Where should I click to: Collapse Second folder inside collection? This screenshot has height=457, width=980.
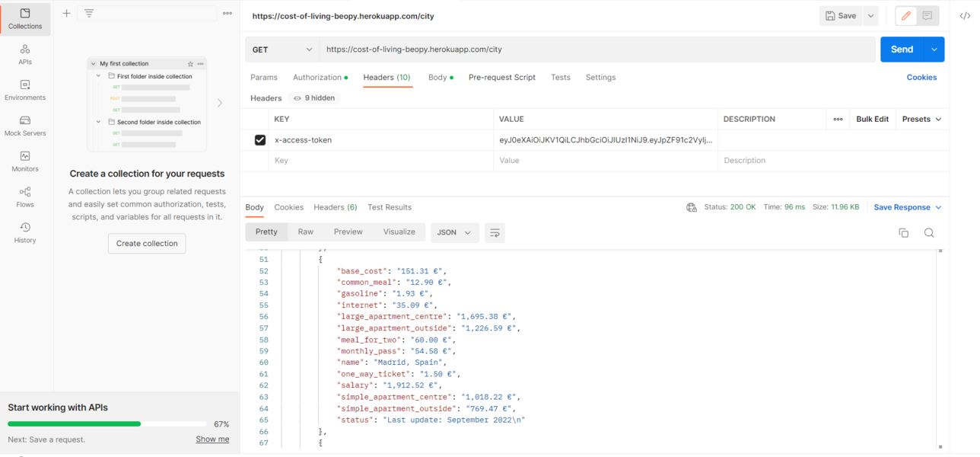[99, 122]
